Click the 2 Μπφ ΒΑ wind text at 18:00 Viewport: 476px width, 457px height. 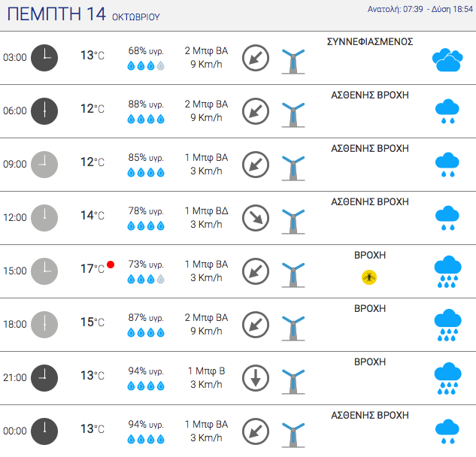tap(207, 317)
